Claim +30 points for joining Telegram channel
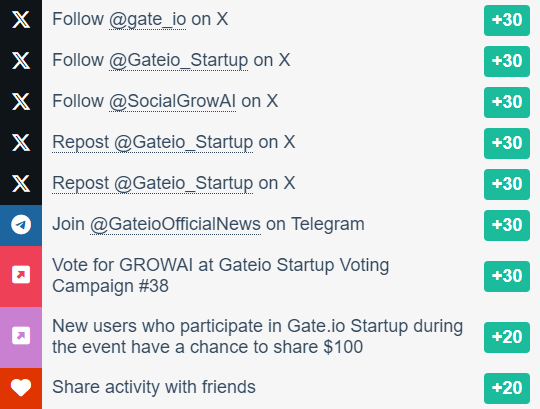This screenshot has width=540, height=409. tap(507, 225)
